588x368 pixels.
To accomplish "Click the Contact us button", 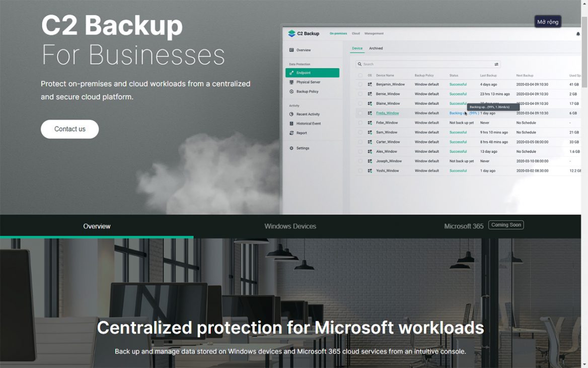I will 70,129.
